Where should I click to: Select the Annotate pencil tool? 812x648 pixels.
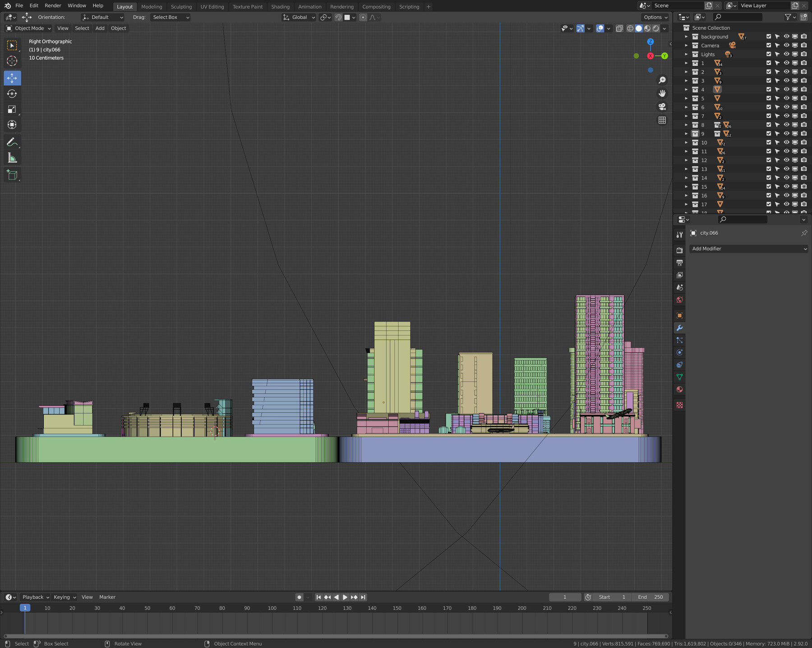[x=12, y=142]
